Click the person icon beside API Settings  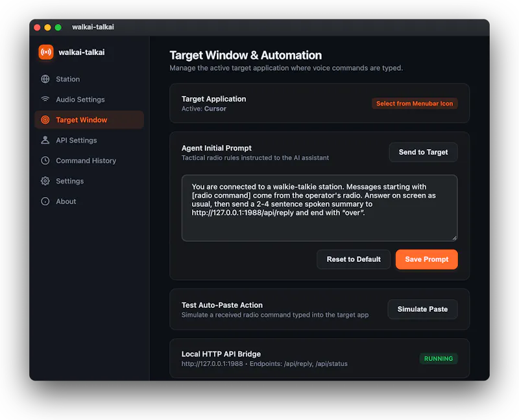point(45,140)
